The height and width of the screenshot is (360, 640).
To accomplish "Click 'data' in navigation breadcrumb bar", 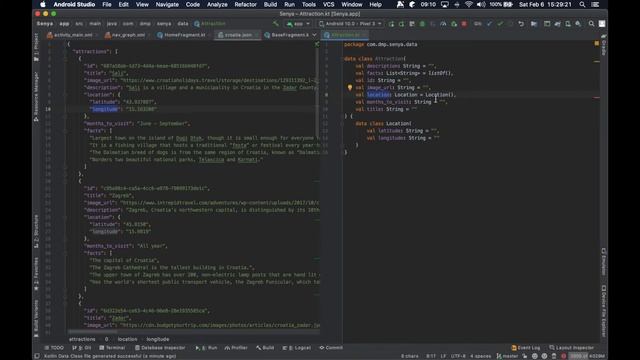I will coord(183,24).
